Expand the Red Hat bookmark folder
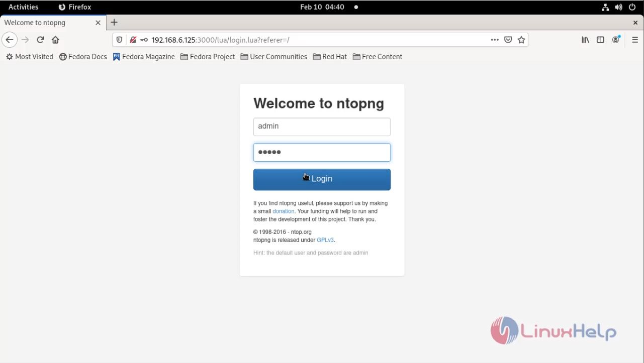This screenshot has height=363, width=644. click(x=330, y=57)
